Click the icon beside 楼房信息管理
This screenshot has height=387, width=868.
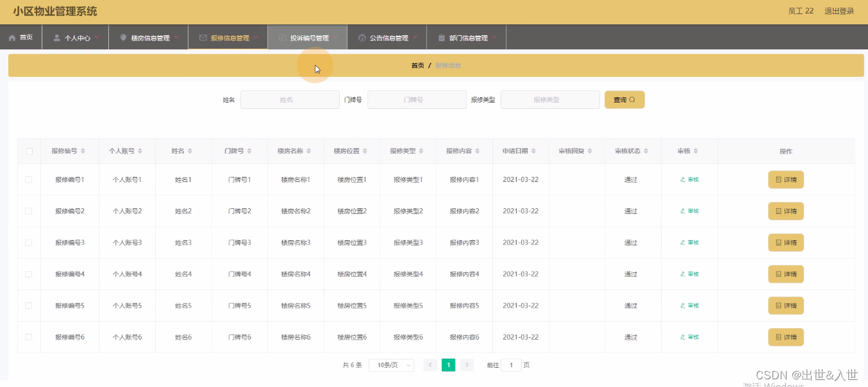[124, 38]
